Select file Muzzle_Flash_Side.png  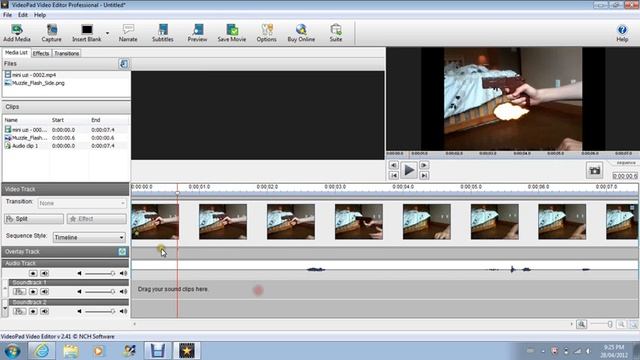click(34, 83)
